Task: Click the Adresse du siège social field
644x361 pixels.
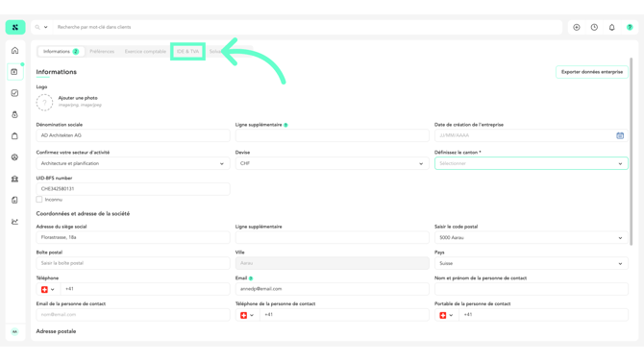Action: click(133, 237)
